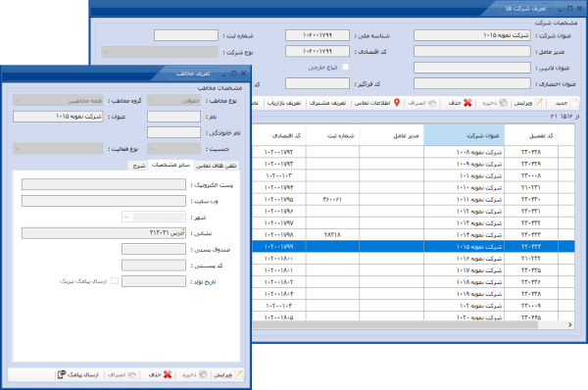Click economic code cell '۱۰۲۰۰۱۸۰۲'
Screen dimensions: 588x390
pyautogui.click(x=279, y=282)
